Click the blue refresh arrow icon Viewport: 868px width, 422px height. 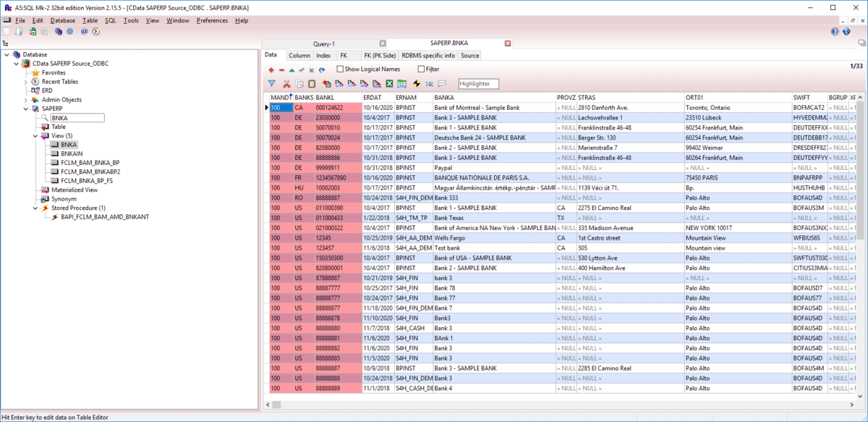pyautogui.click(x=321, y=69)
